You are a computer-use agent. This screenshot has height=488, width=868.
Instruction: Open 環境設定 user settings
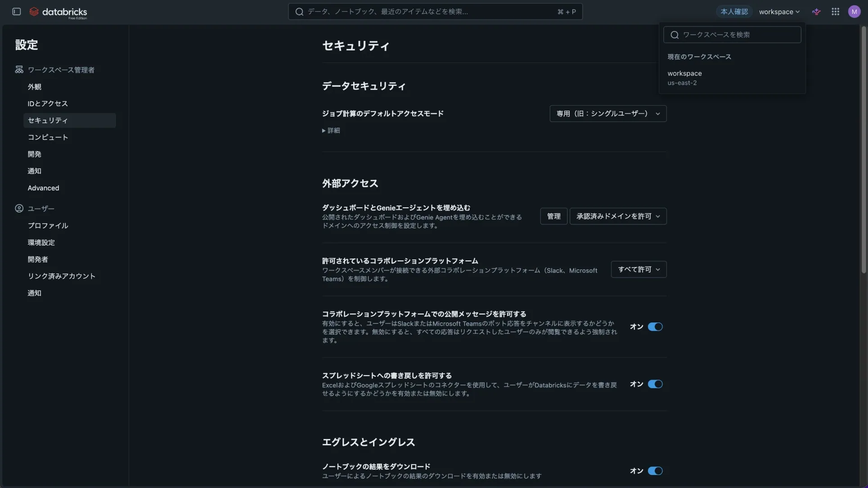pyautogui.click(x=69, y=242)
